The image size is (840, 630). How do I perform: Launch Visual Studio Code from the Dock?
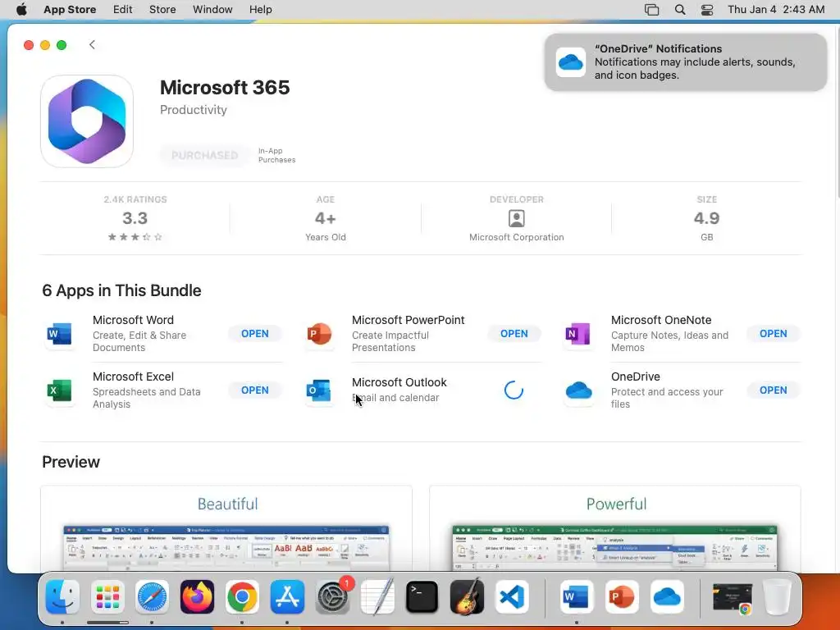pyautogui.click(x=512, y=597)
